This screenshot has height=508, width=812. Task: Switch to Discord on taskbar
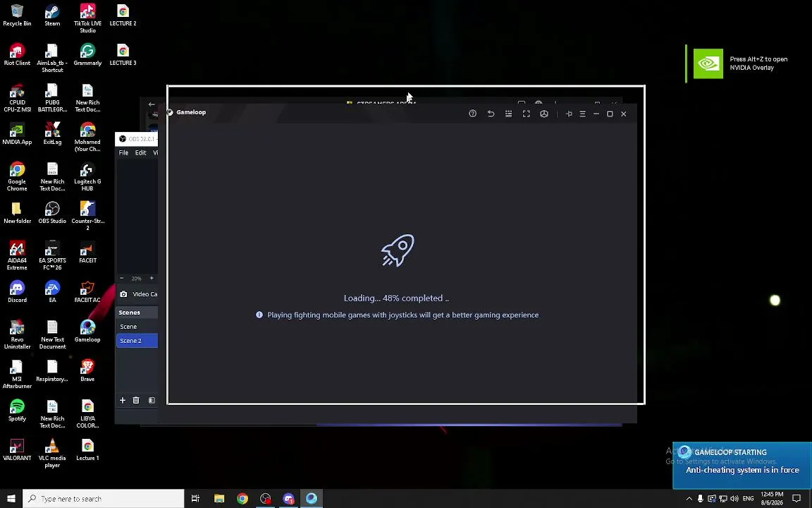[288, 499]
